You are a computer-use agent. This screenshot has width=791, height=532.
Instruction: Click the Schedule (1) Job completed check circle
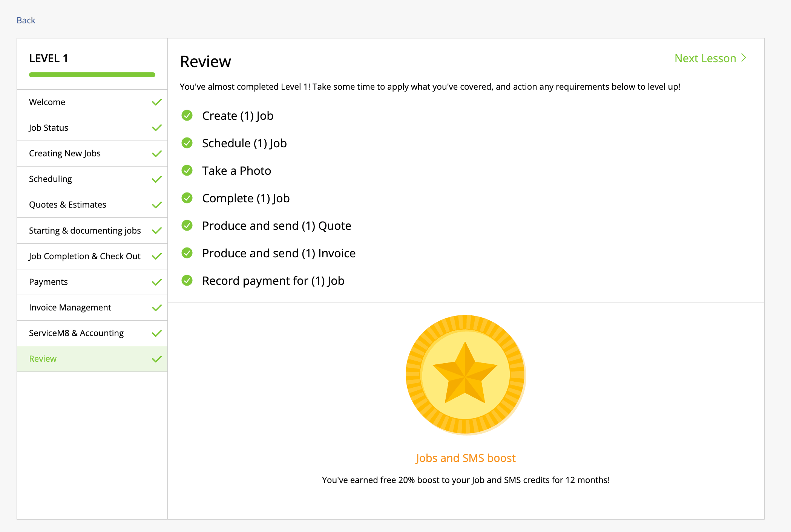187,143
